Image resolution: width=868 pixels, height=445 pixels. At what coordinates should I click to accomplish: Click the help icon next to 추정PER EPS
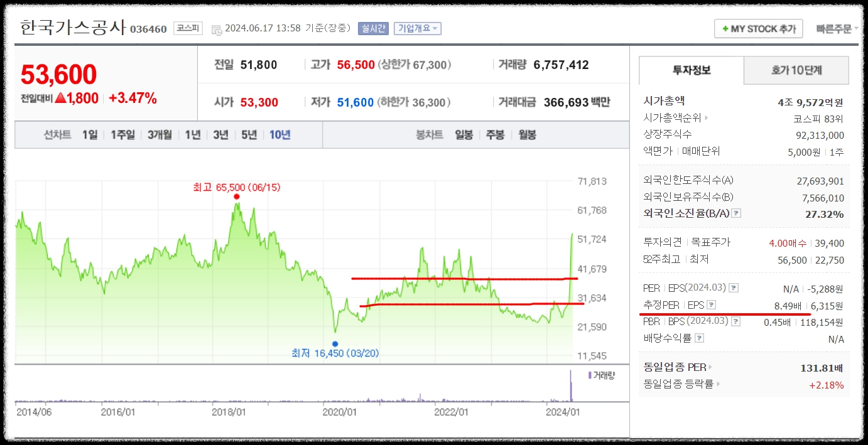point(711,306)
